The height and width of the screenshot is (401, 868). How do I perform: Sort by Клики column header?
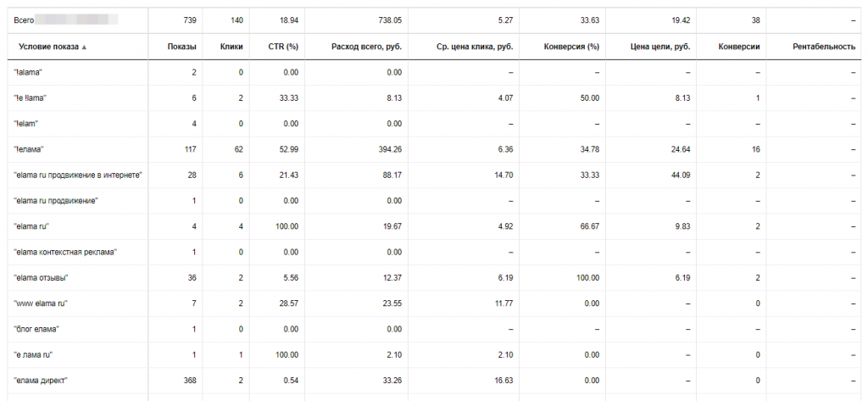tap(231, 47)
